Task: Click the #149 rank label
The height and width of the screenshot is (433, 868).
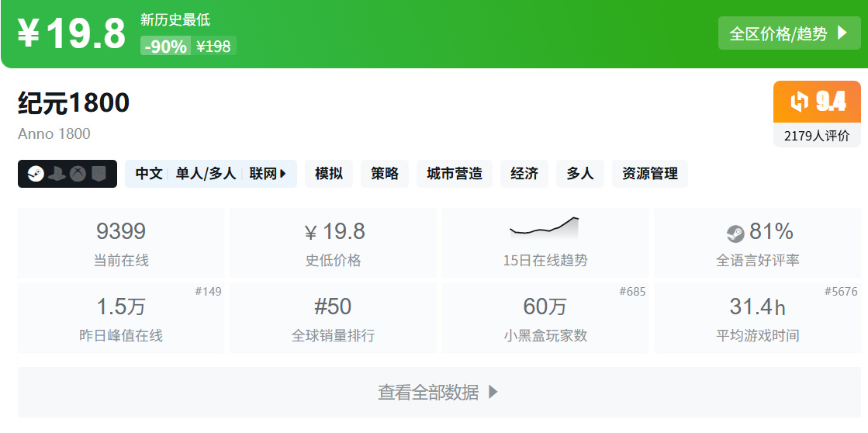Action: coord(208,292)
